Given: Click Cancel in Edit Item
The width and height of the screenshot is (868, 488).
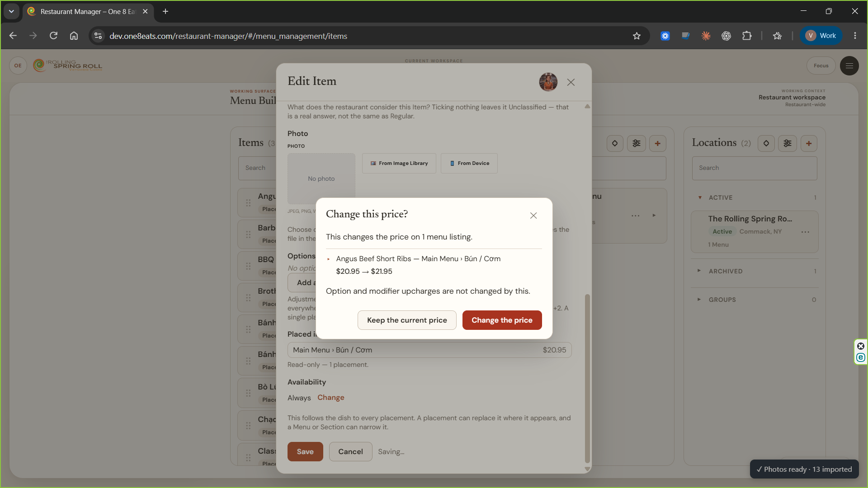Looking at the screenshot, I should pyautogui.click(x=350, y=451).
